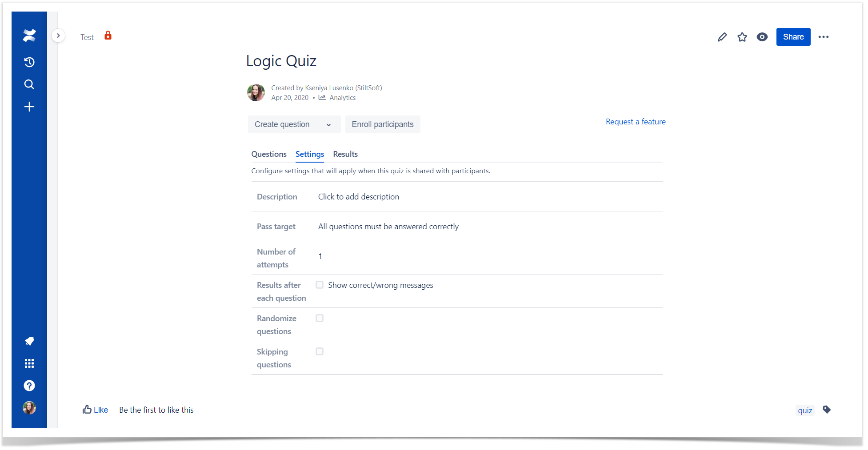The height and width of the screenshot is (450, 868).
Task: Click the red page restrictions lock
Action: (108, 36)
